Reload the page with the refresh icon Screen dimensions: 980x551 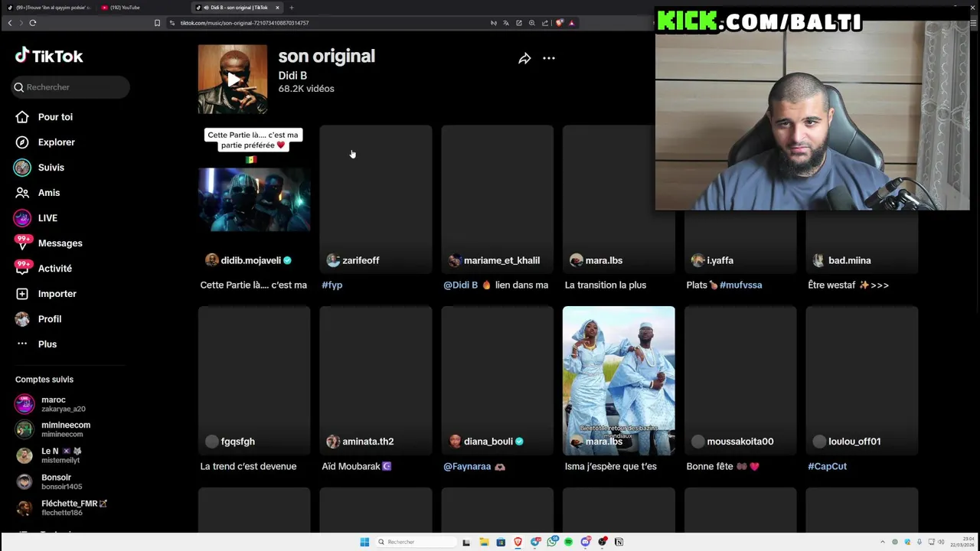[33, 23]
